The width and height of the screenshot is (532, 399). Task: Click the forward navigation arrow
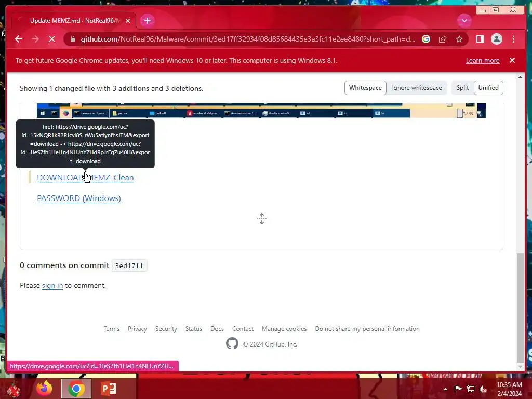(x=35, y=39)
